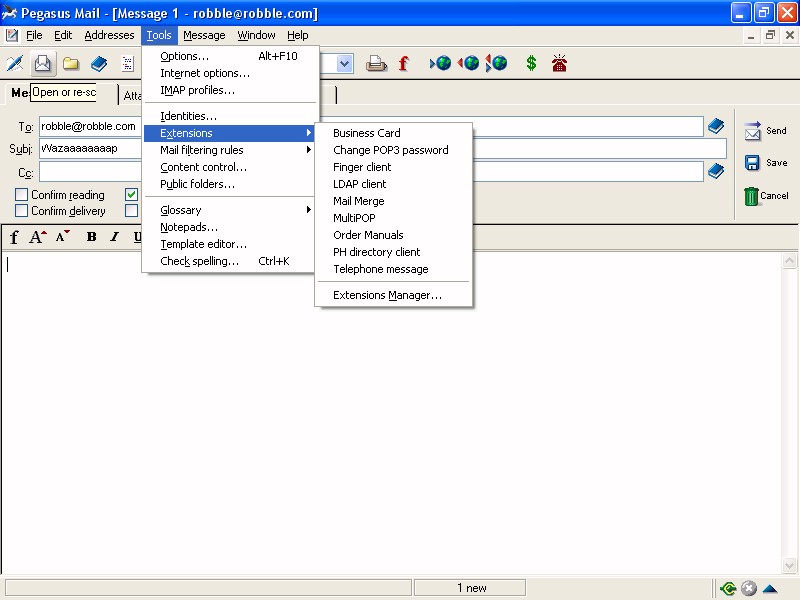Toggle the checked box beside Confirm reading
The height and width of the screenshot is (600, 800).
[x=132, y=194]
